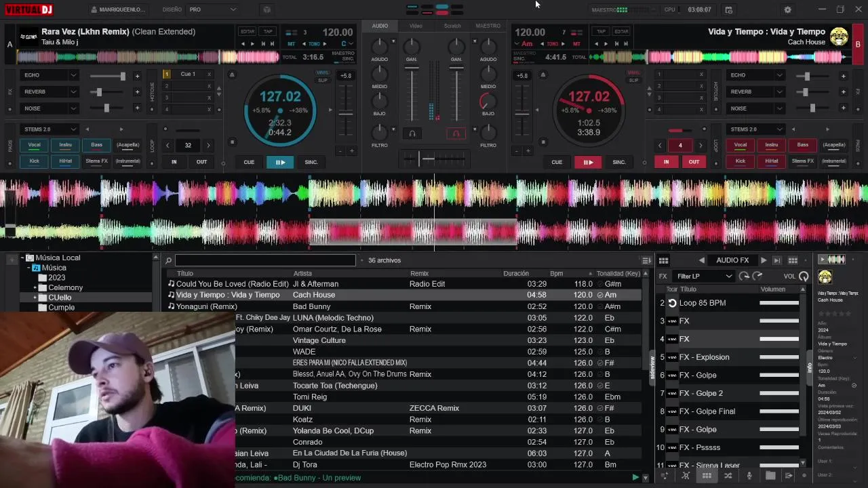Viewport: 868px width, 488px height.
Task: Click folder icon in bottom toolbar
Action: tap(770, 476)
